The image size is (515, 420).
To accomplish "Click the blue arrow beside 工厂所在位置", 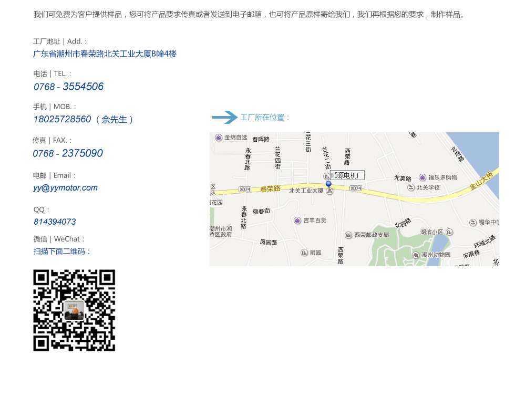I will pos(225,117).
